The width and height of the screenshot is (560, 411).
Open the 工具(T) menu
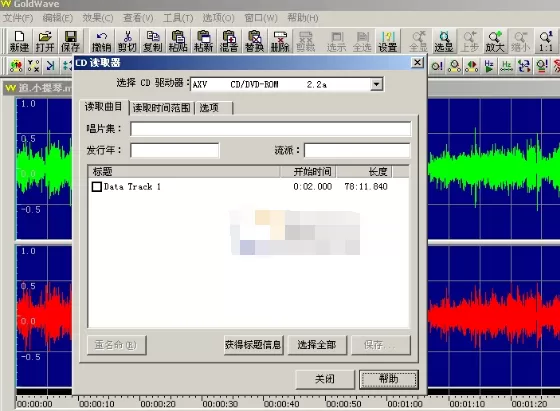pyautogui.click(x=178, y=18)
